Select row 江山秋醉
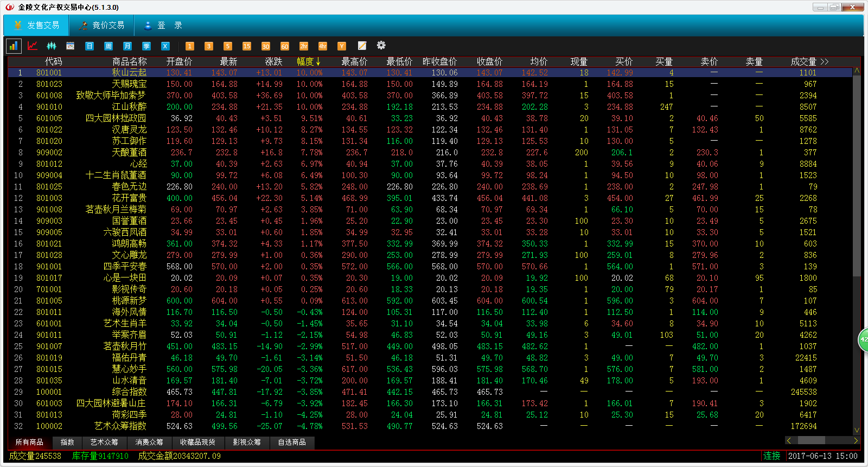 coord(430,107)
